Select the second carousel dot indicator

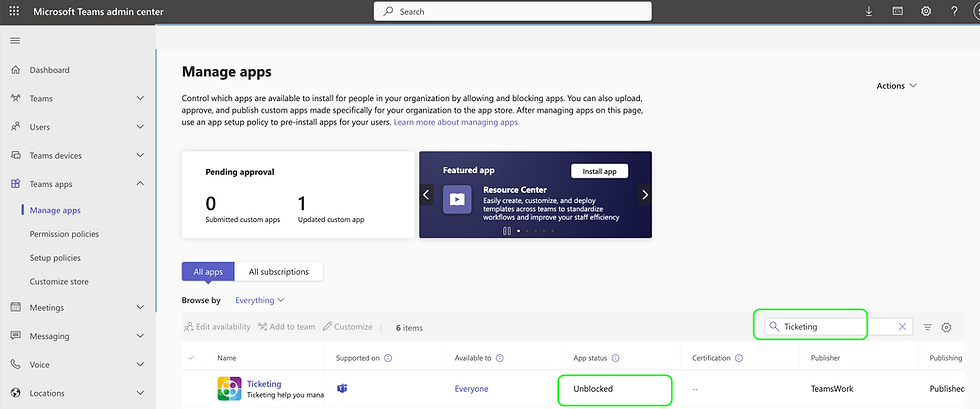point(527,231)
